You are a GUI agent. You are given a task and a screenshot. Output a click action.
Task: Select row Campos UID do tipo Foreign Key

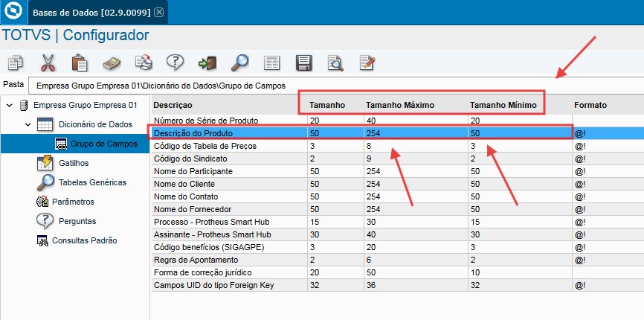point(398,285)
